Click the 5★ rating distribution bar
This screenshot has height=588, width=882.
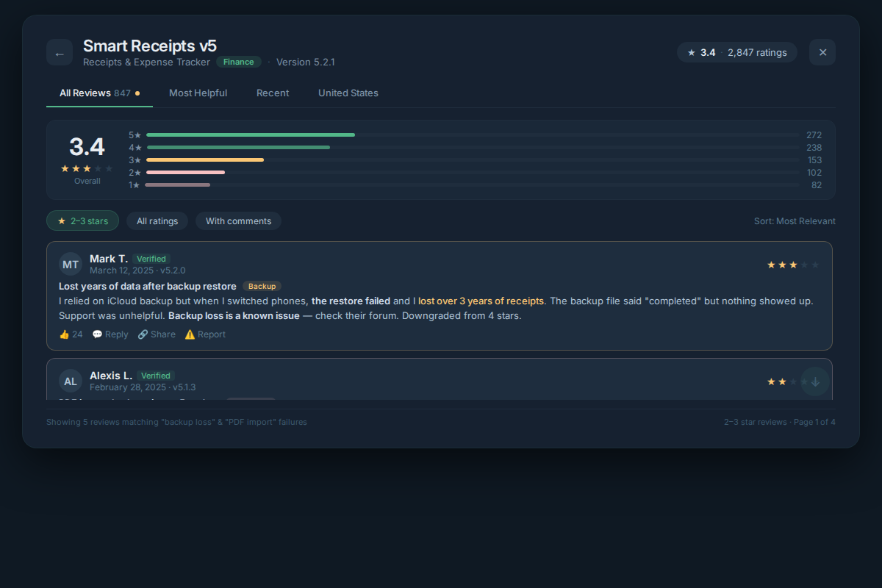(473, 135)
